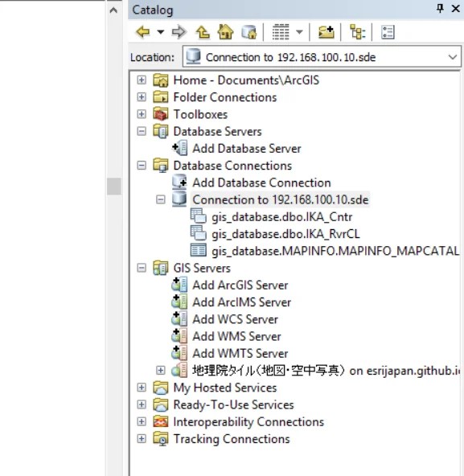This screenshot has height=476, width=464.
Task: Expand Ready-To-Use Services node
Action: pos(142,404)
